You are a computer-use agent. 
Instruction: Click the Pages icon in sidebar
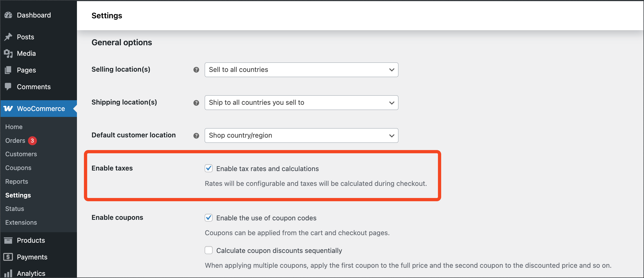8,70
